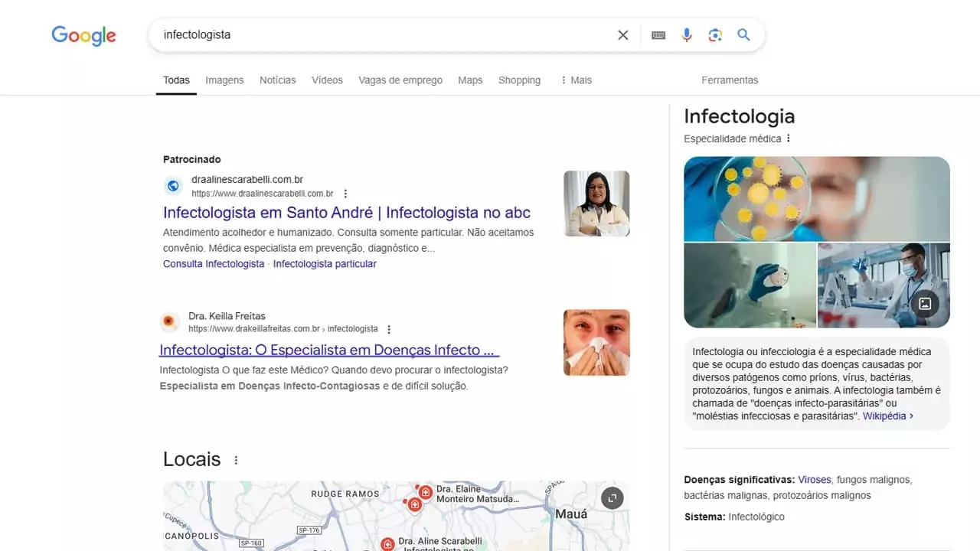Open the Viroses link under Doenças significativas

[x=815, y=480]
